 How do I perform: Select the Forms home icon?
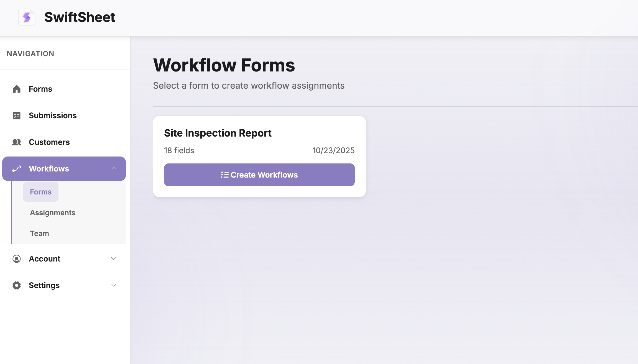pos(16,89)
